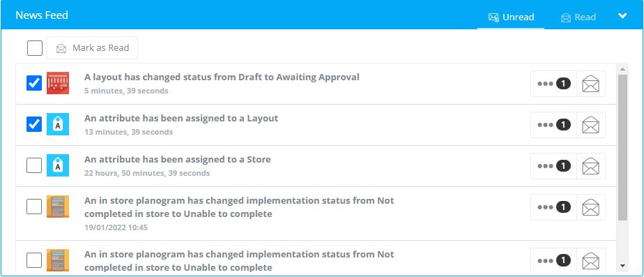Expand details dots for 'attribute assigned to a Store'
644x277 pixels.
pos(553,166)
